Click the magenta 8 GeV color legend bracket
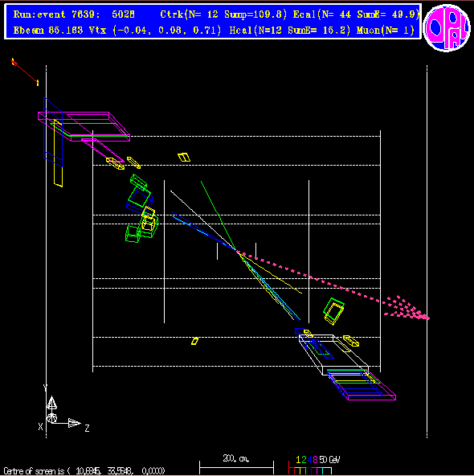The height and width of the screenshot is (476, 474). pos(314,470)
